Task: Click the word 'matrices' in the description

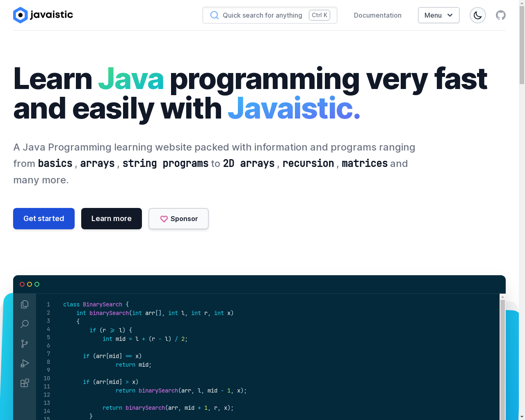Action: (365, 163)
